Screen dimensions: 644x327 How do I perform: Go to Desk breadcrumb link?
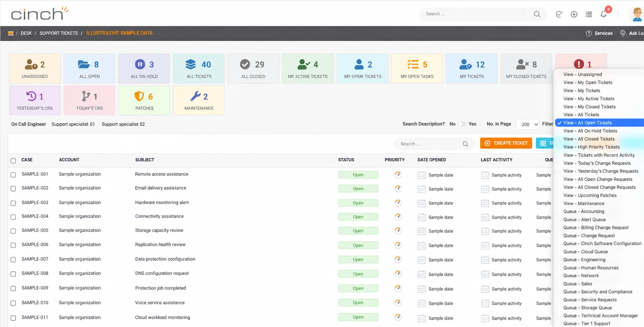26,33
